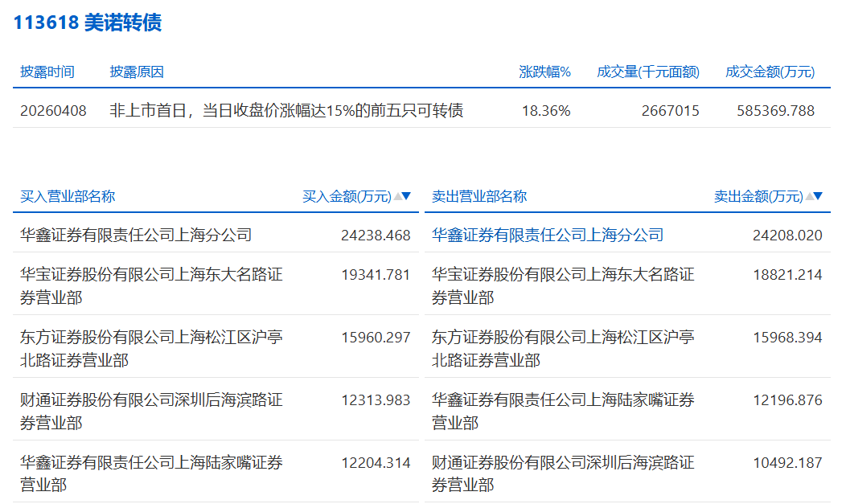Click descending sort arrow beside 买入金额(万元)
842x504 pixels.
click(x=407, y=196)
